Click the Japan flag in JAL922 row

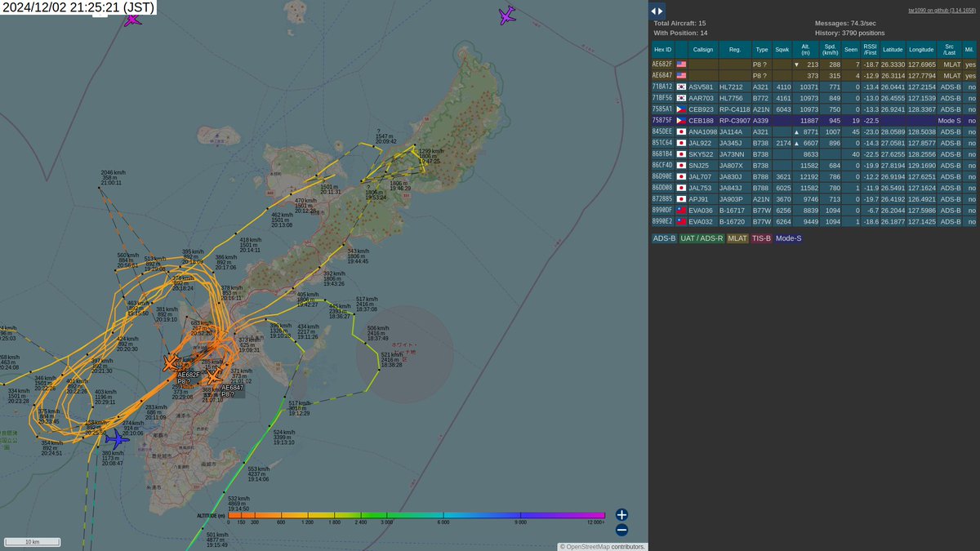click(681, 143)
